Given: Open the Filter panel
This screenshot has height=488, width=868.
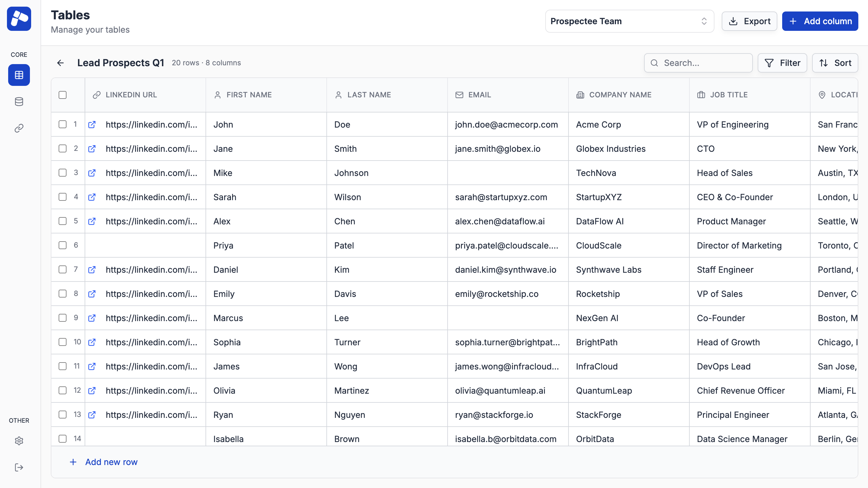Looking at the screenshot, I should [x=782, y=63].
